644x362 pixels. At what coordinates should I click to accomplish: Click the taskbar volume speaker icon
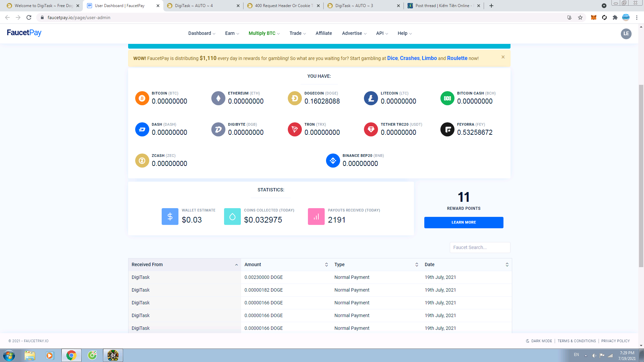pos(594,356)
